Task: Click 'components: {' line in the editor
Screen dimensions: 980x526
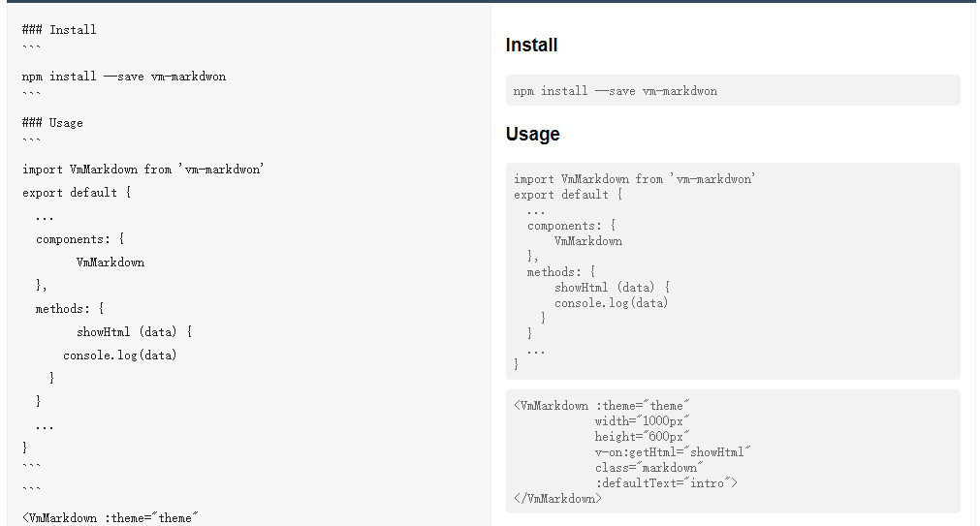Action: pos(80,238)
